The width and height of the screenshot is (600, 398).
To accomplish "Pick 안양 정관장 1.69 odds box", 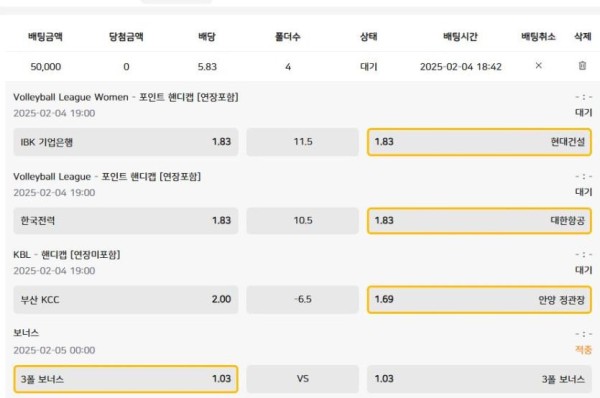I will [x=479, y=300].
